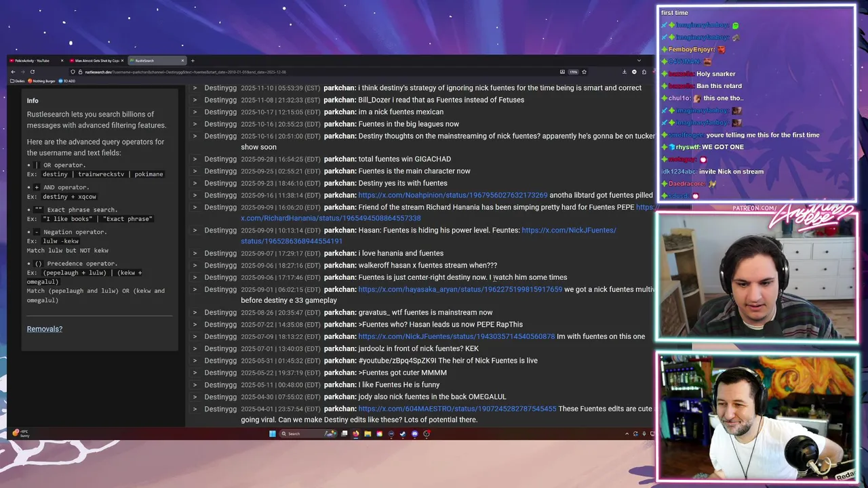This screenshot has height=488, width=868.
Task: Click message 'I like Fuentes He is funny'
Action: click(x=399, y=384)
